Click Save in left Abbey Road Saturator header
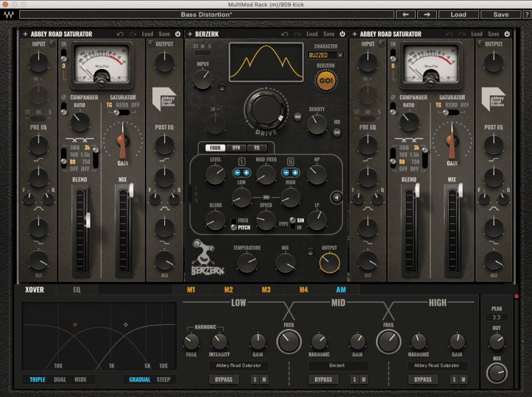 click(x=164, y=34)
